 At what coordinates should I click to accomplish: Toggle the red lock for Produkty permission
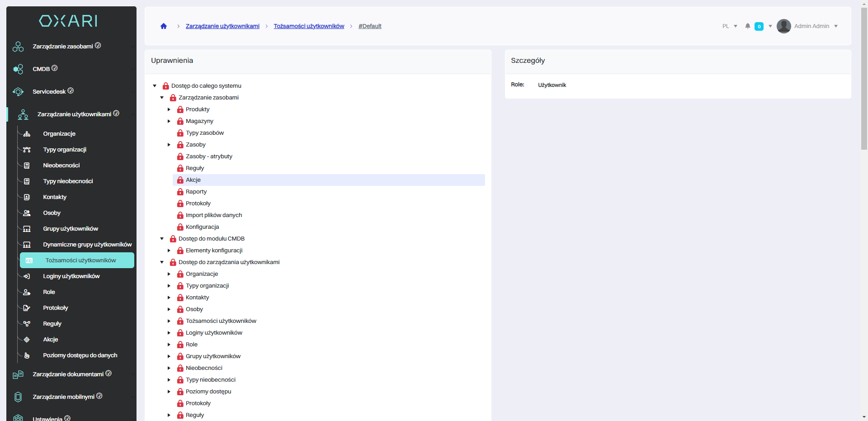(180, 109)
